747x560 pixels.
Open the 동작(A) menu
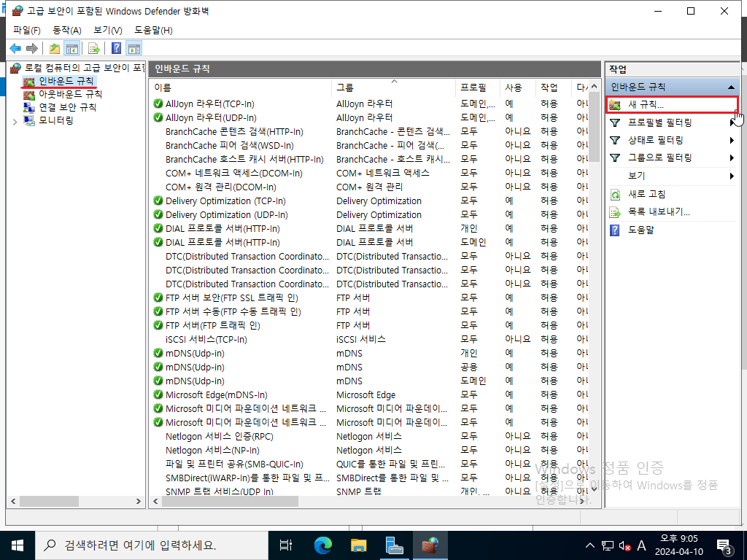click(x=66, y=31)
